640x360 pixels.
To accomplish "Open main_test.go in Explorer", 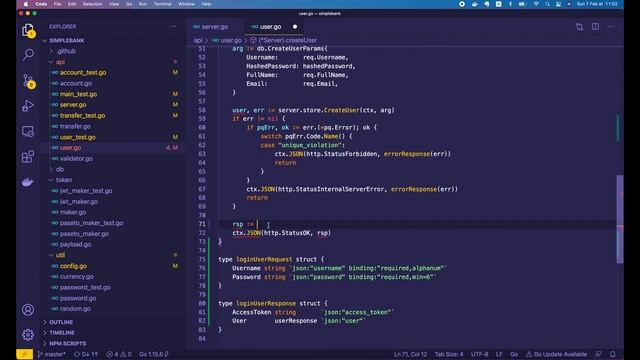I will pyautogui.click(x=78, y=94).
